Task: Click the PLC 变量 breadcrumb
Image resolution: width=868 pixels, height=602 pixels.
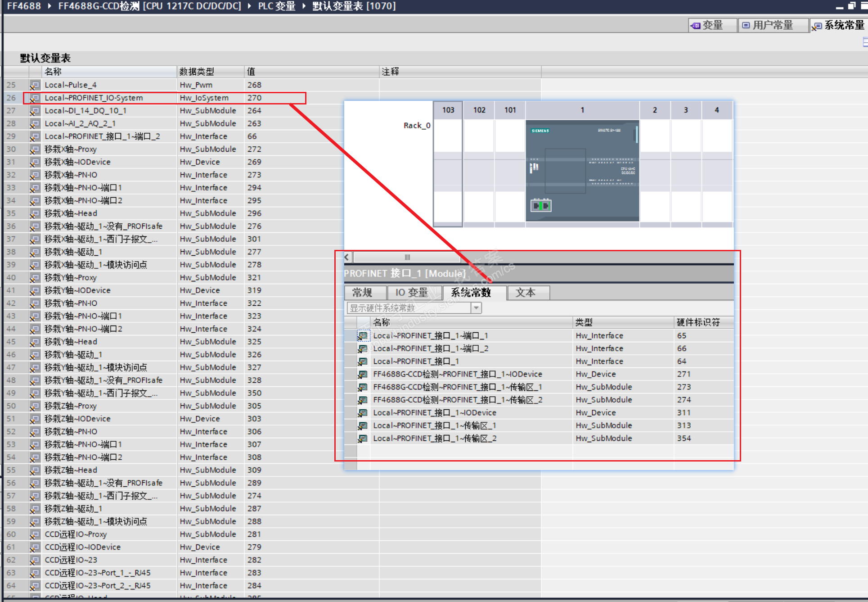Action: tap(276, 6)
